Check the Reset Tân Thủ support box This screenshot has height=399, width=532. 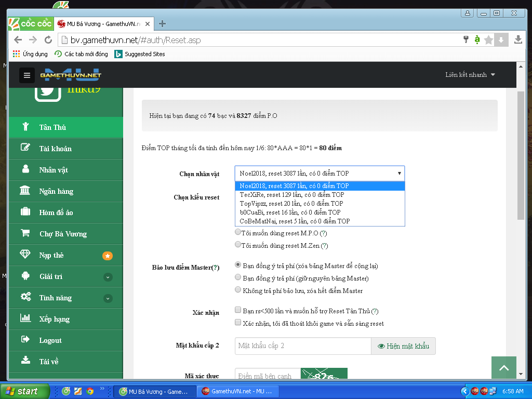point(238,310)
